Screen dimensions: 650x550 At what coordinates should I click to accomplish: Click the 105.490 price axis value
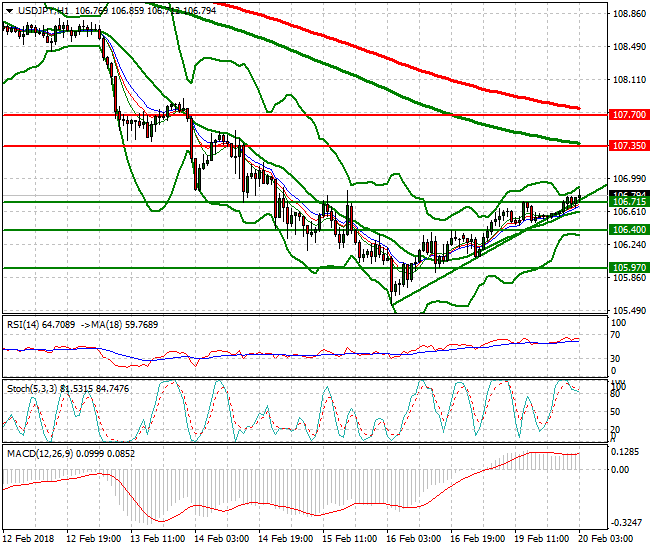tap(629, 310)
